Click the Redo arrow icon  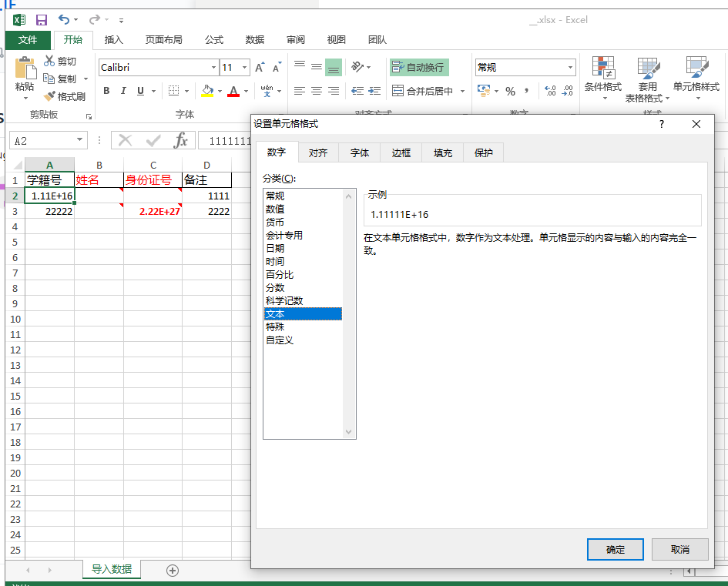(95, 19)
